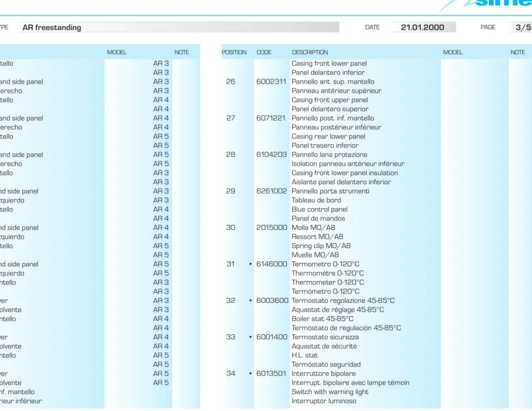532x411 pixels.
Task: Click 'Blue control panel' text
Action: 320,209
